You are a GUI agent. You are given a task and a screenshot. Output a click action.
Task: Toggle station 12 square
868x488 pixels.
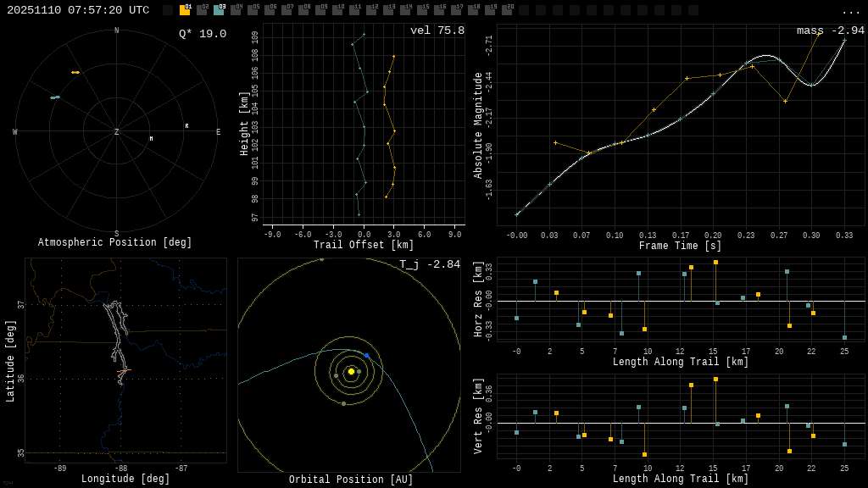coord(371,10)
